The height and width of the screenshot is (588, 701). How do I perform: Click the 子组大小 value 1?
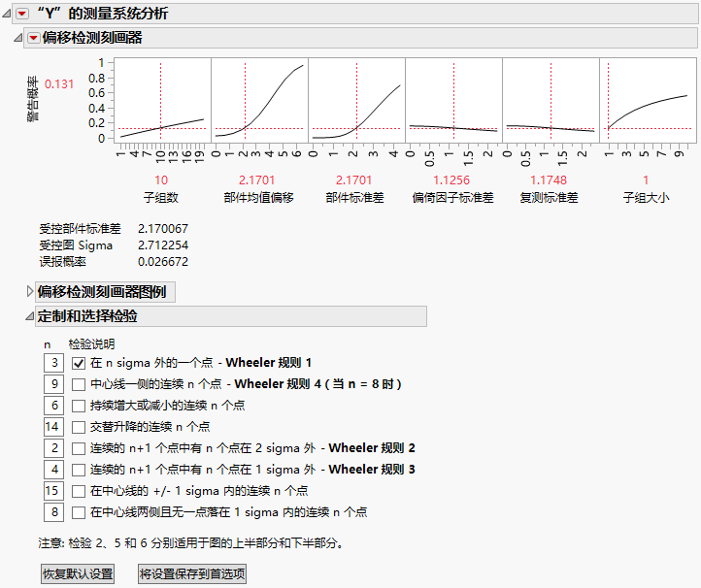click(646, 180)
